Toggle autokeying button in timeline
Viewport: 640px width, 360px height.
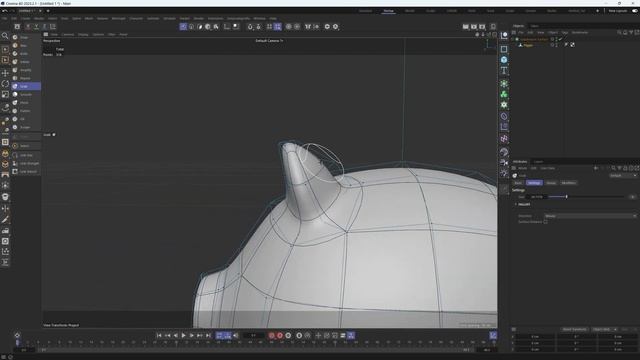pyautogui.click(x=280, y=335)
